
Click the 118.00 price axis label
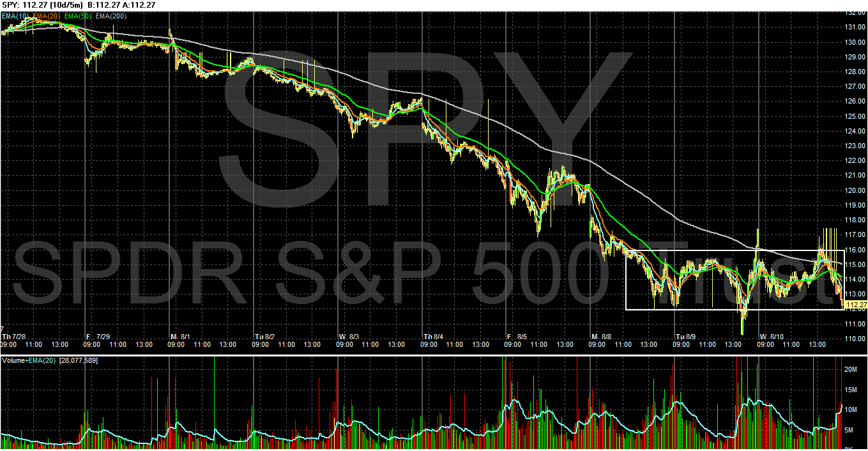coord(857,220)
